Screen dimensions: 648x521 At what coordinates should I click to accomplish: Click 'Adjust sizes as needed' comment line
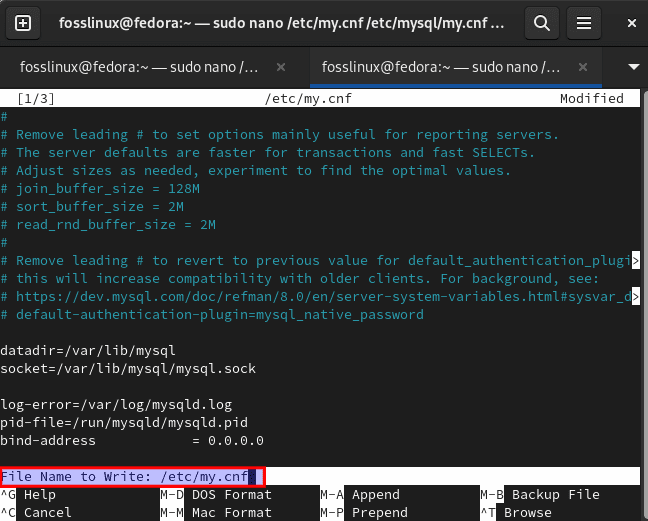click(255, 170)
